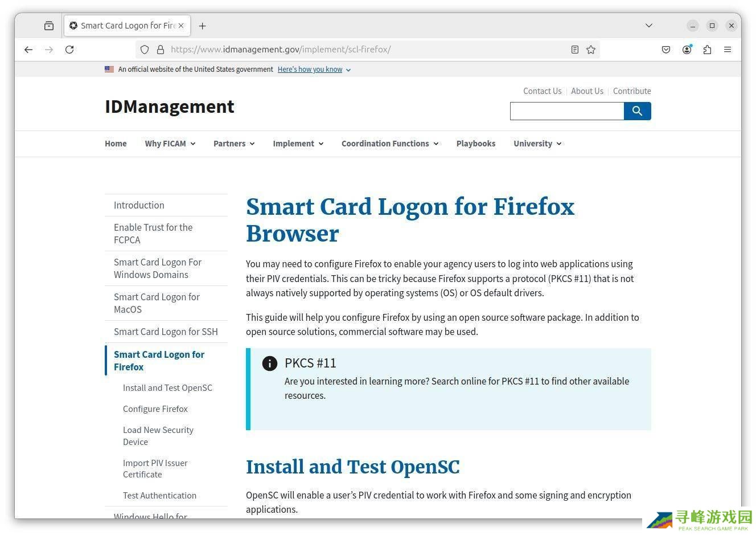This screenshot has width=756, height=535.
Task: Click the IDManagement site title
Action: click(x=170, y=107)
